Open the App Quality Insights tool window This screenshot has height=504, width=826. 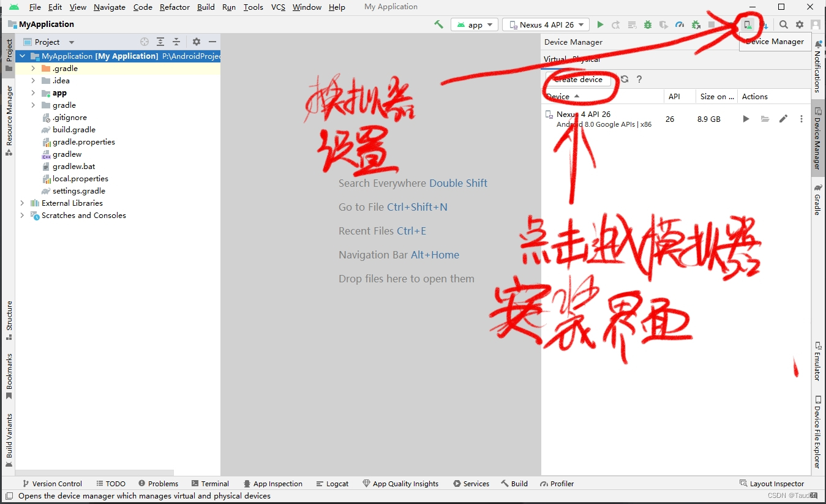coord(400,483)
